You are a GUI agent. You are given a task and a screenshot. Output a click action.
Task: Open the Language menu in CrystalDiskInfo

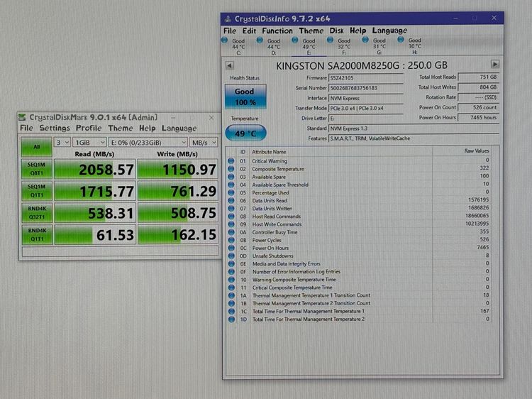pyautogui.click(x=389, y=31)
